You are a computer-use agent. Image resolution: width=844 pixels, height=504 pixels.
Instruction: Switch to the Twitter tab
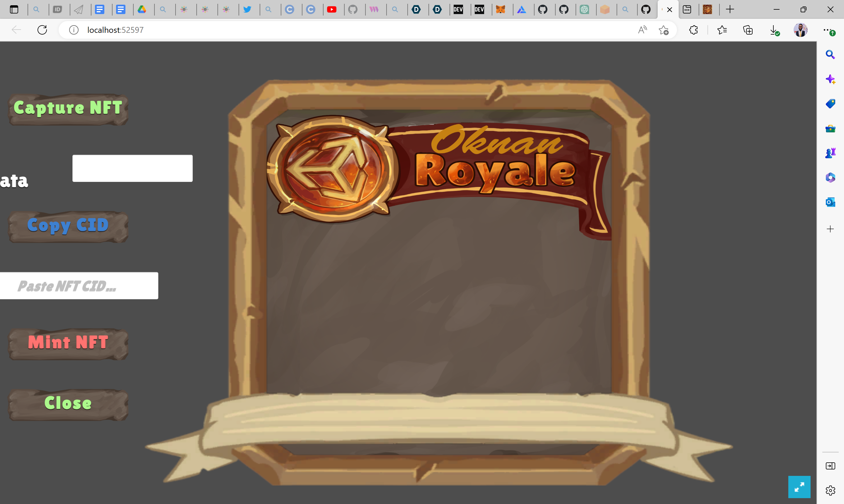(247, 9)
